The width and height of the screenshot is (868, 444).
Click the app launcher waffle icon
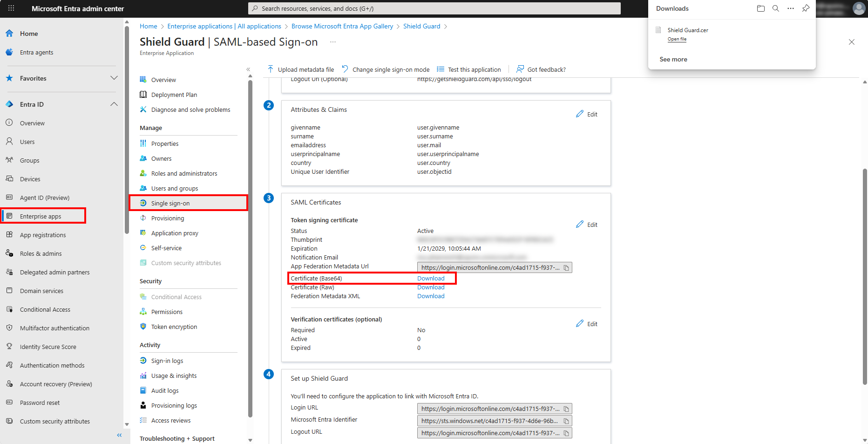pyautogui.click(x=11, y=8)
